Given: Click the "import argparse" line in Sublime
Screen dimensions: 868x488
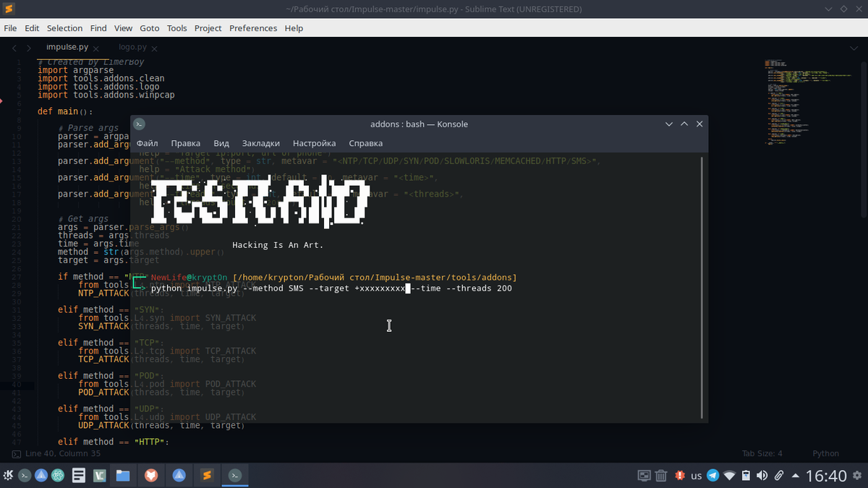Looking at the screenshot, I should point(75,70).
